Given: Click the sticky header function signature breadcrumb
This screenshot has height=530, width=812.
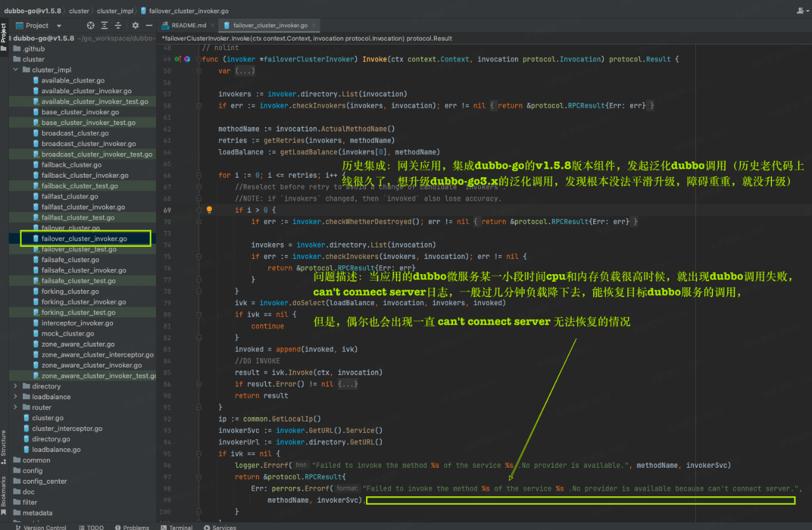Looking at the screenshot, I should click(x=307, y=38).
